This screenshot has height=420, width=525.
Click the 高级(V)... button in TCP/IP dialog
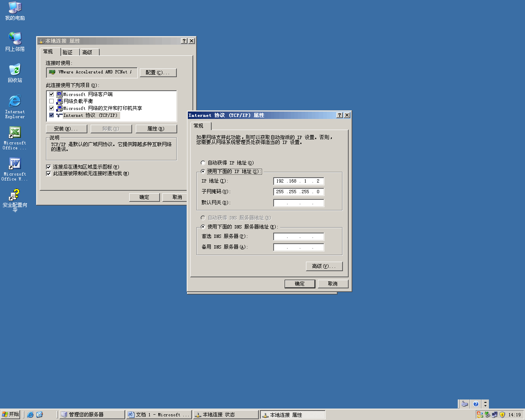[324, 266]
